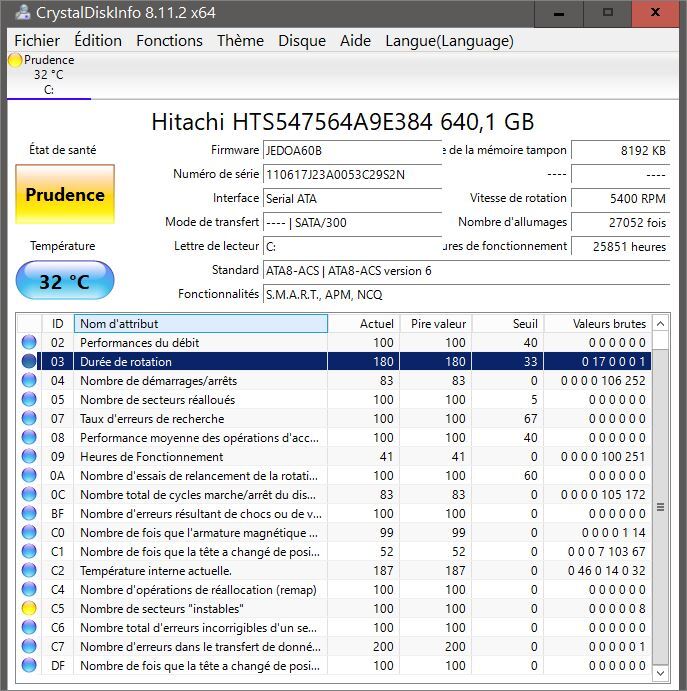Viewport: 687px width, 691px height.
Task: Click the 32 °C temperature button
Action: (x=65, y=280)
